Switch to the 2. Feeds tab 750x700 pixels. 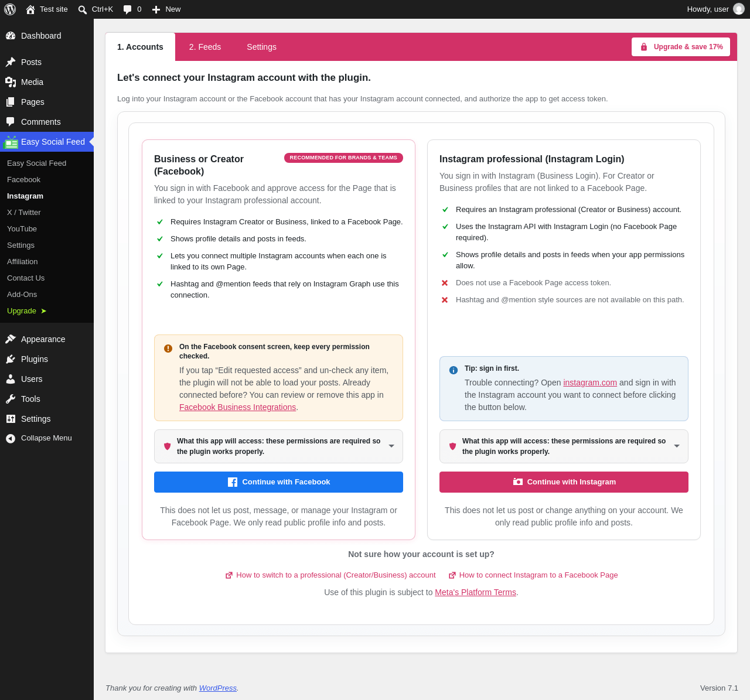(205, 47)
